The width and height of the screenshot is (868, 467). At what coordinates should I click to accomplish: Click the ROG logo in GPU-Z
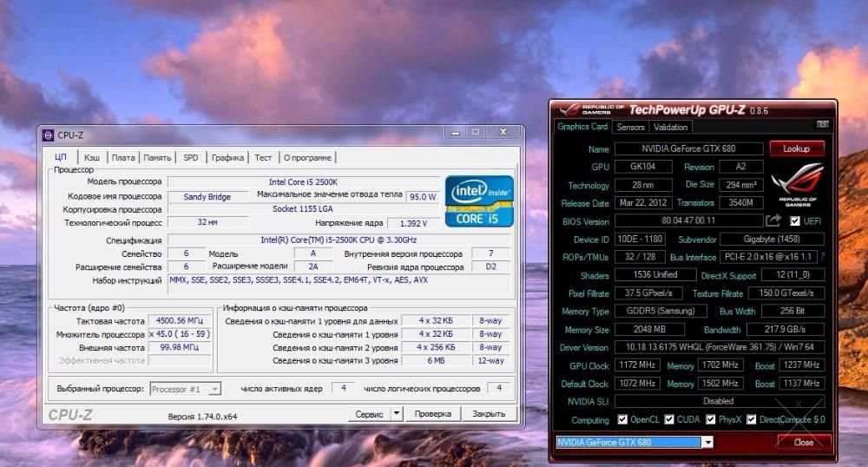[798, 186]
